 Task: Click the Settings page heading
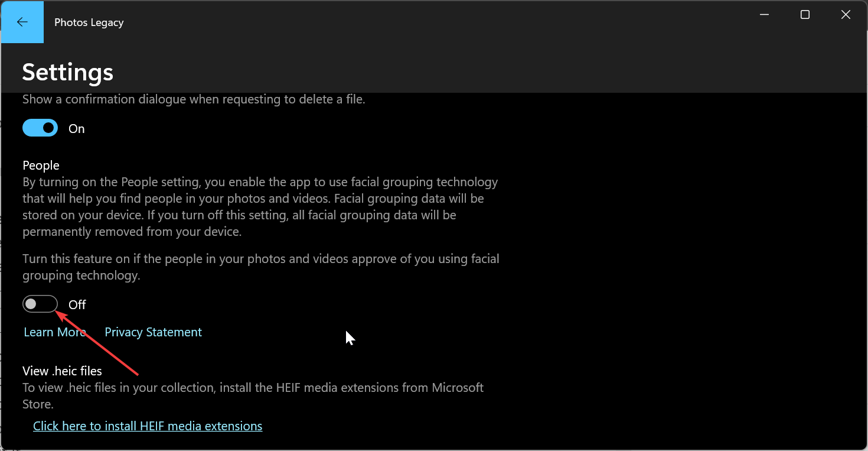[68, 72]
